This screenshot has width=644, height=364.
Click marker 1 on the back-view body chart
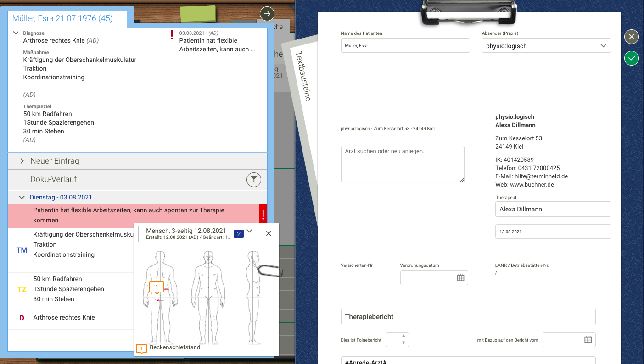click(157, 287)
